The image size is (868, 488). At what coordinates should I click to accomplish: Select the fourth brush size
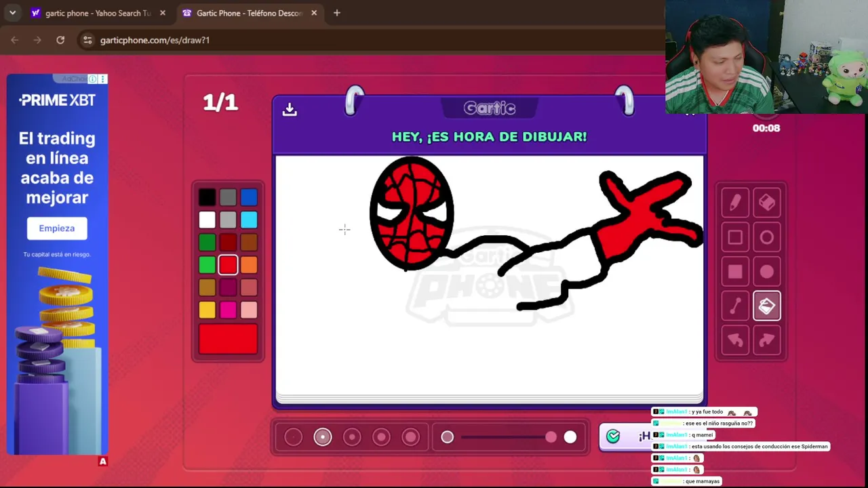point(381,437)
